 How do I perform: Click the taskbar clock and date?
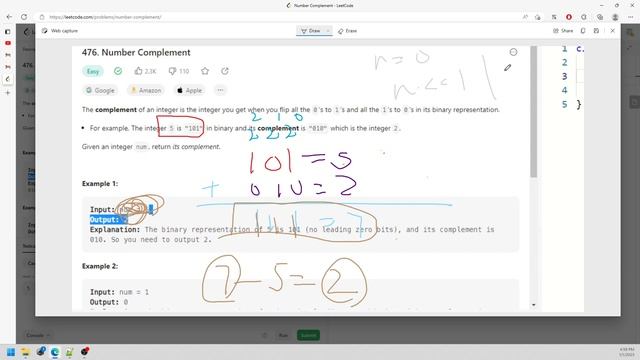(626, 351)
